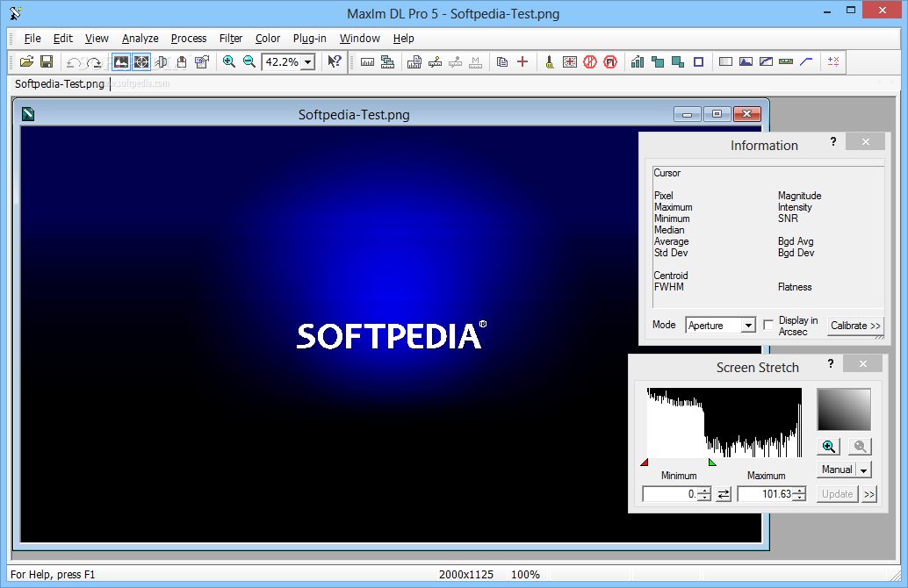This screenshot has height=588, width=908.
Task: Open the Process menu
Action: 189,39
